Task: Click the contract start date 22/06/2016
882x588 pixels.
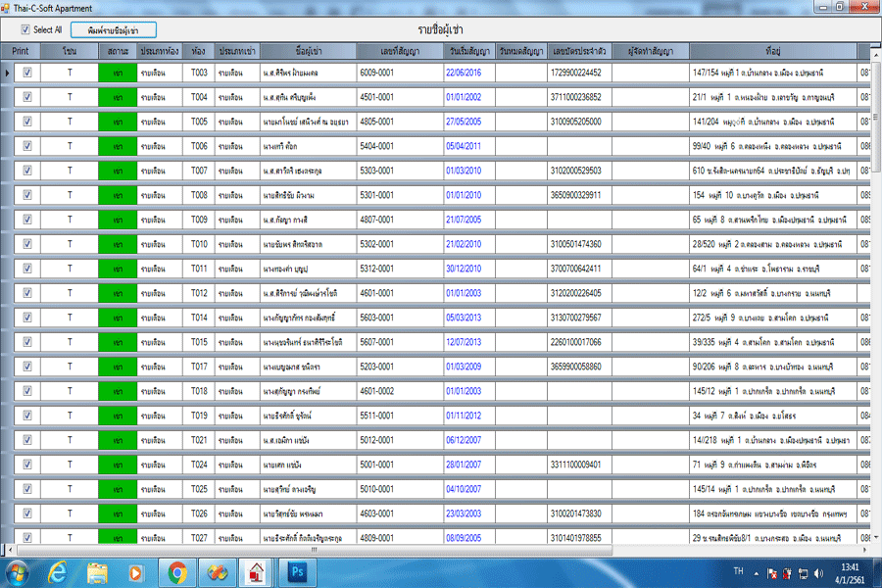Action: (464, 73)
